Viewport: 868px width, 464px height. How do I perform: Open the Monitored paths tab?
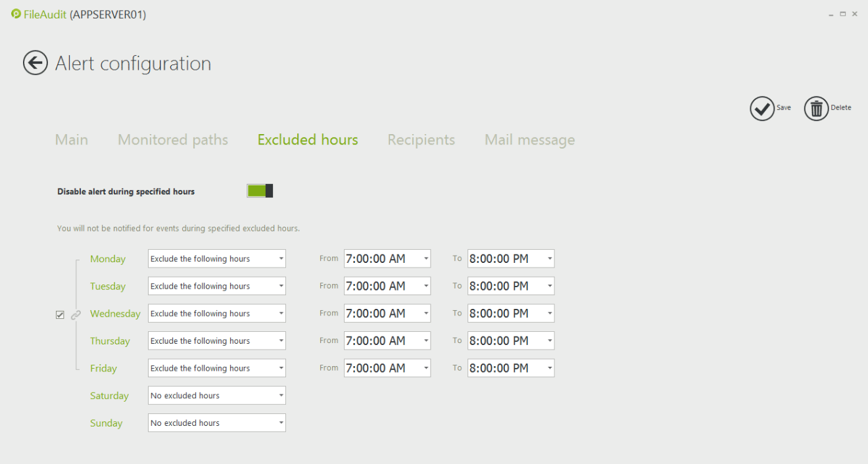coord(173,140)
